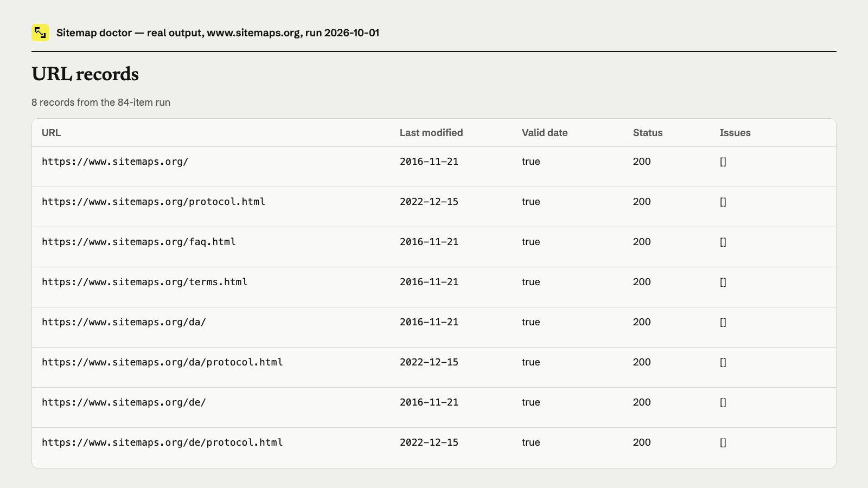Click the Issues column header
Viewport: 868px width, 488px height.
point(735,133)
